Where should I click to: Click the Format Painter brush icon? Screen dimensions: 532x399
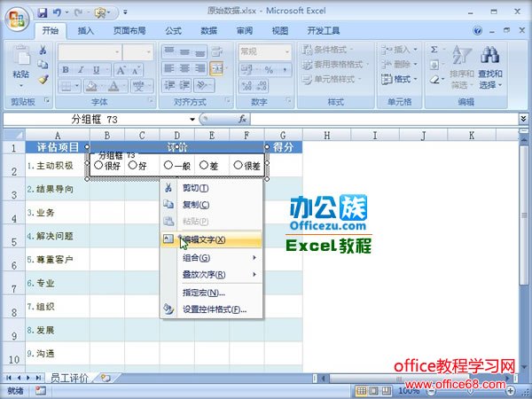pyautogui.click(x=43, y=80)
